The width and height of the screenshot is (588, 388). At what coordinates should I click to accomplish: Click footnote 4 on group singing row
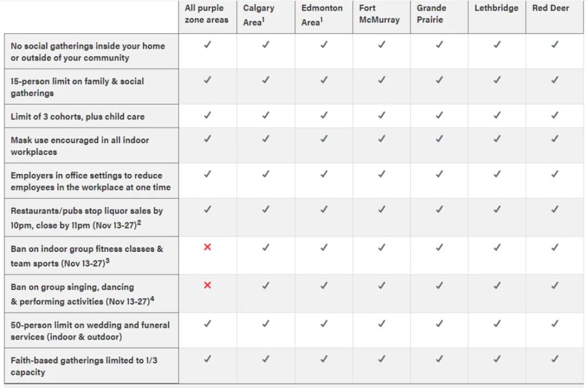click(x=152, y=299)
